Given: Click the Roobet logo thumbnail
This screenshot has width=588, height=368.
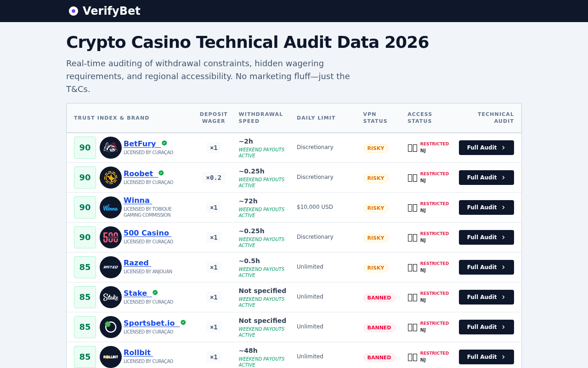Looking at the screenshot, I should [x=111, y=178].
